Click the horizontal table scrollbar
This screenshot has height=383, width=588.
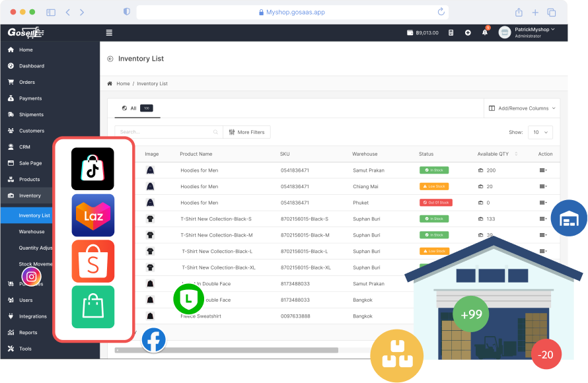pos(227,350)
